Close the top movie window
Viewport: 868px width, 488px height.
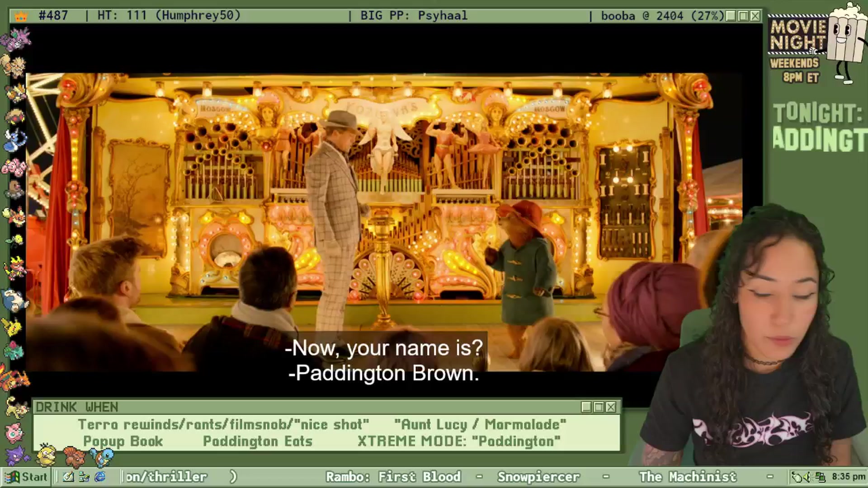(755, 16)
